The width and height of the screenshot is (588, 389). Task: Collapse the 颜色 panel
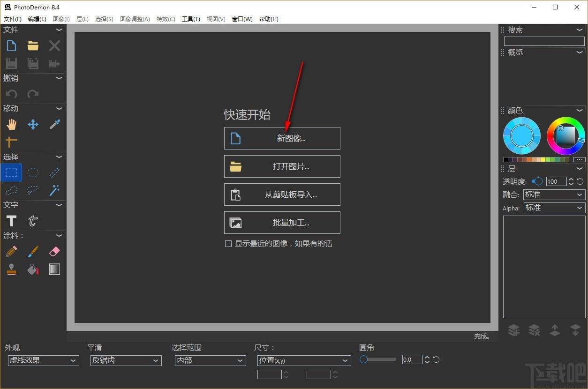pos(580,110)
